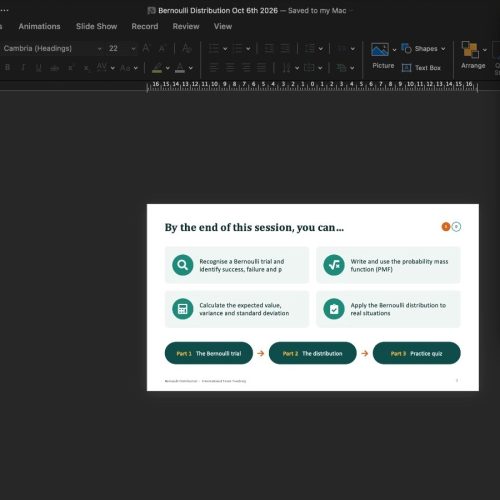Select text "Apply the Bernoulli distribution to"

[398, 305]
